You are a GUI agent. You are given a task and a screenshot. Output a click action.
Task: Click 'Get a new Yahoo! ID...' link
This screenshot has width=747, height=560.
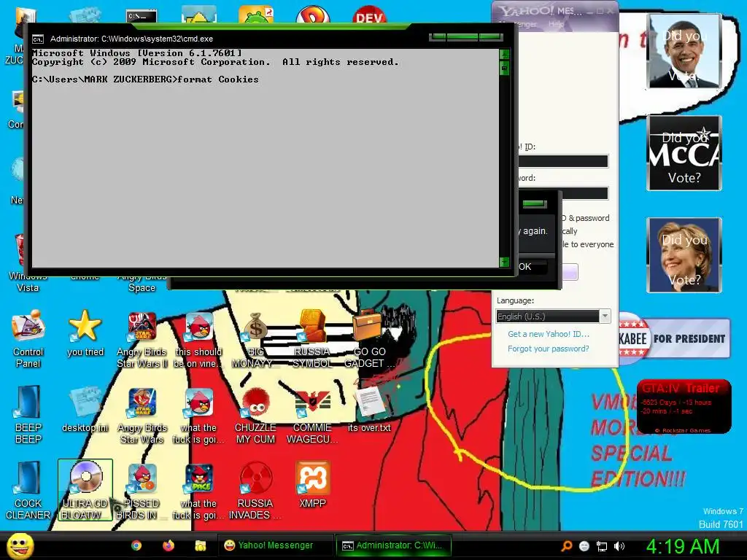[549, 334]
